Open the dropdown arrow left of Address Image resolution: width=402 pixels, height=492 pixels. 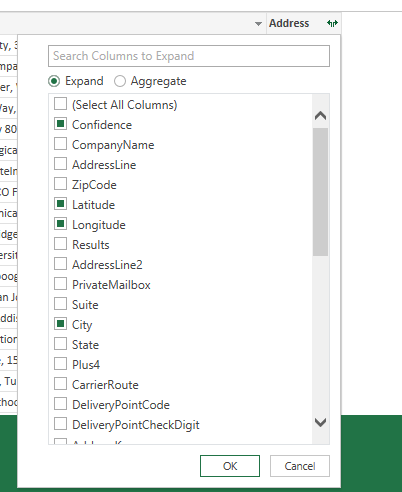pyautogui.click(x=258, y=24)
